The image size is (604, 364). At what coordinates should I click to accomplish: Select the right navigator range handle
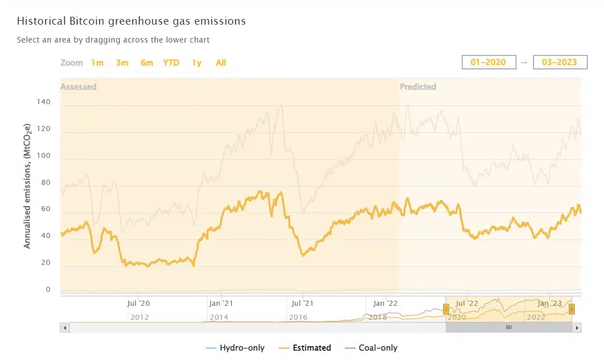pos(572,309)
